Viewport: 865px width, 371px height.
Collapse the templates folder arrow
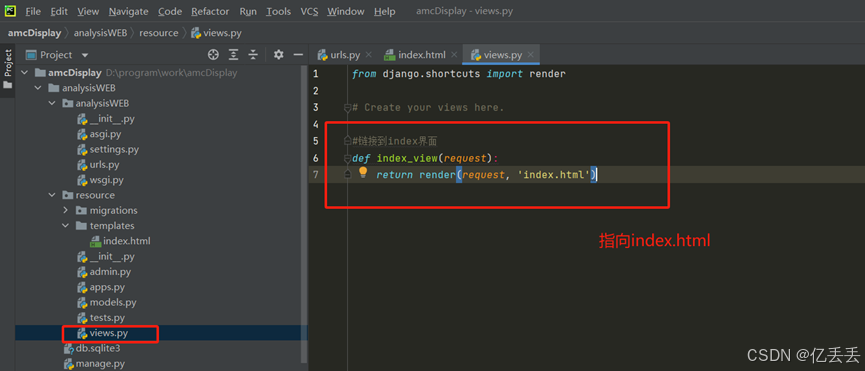coord(65,225)
